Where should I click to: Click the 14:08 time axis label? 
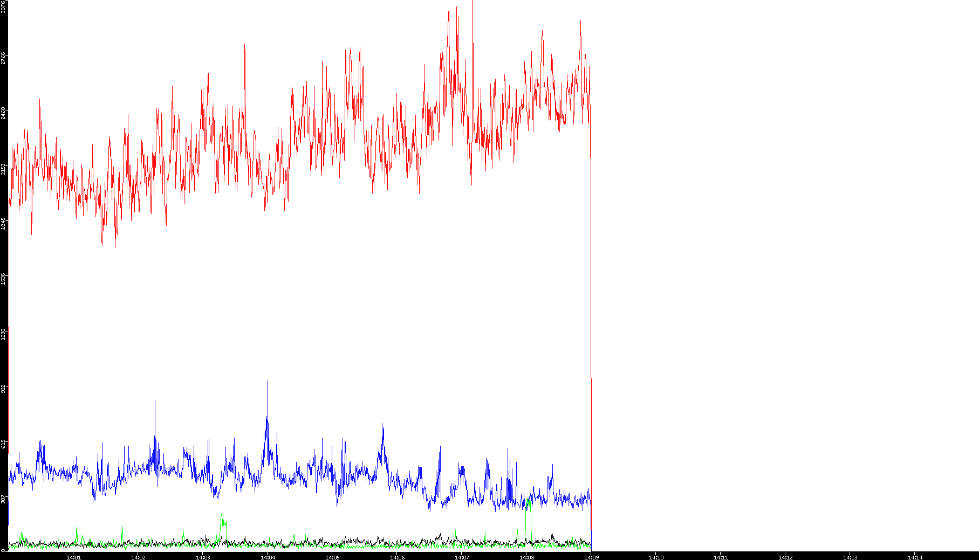[x=526, y=557]
